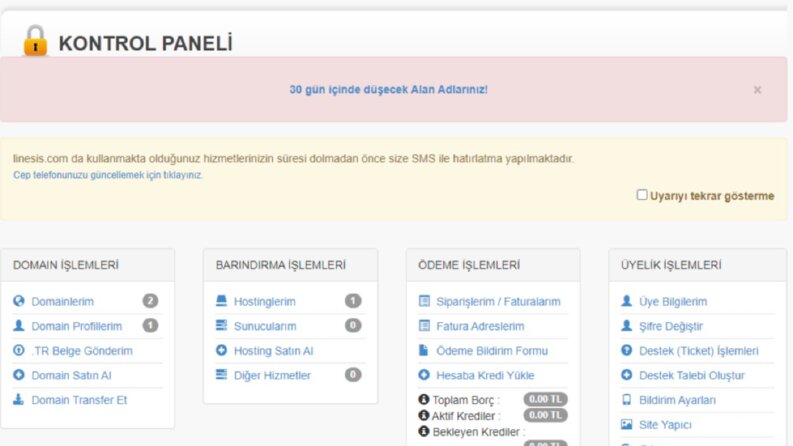This screenshot has height=446, width=793.
Task: Click the plus icon beside Hosting Satın Al
Action: click(x=222, y=350)
